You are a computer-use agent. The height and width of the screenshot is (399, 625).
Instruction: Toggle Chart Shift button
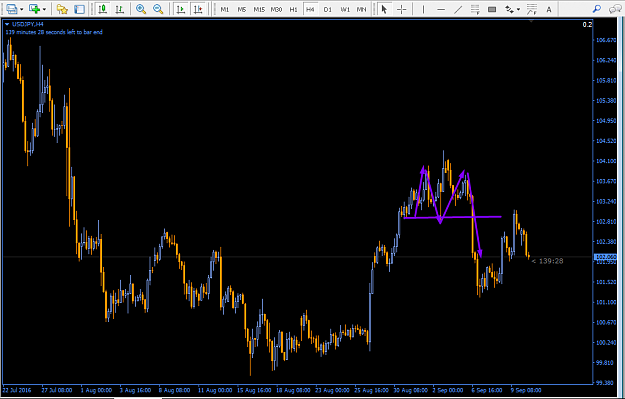click(198, 9)
